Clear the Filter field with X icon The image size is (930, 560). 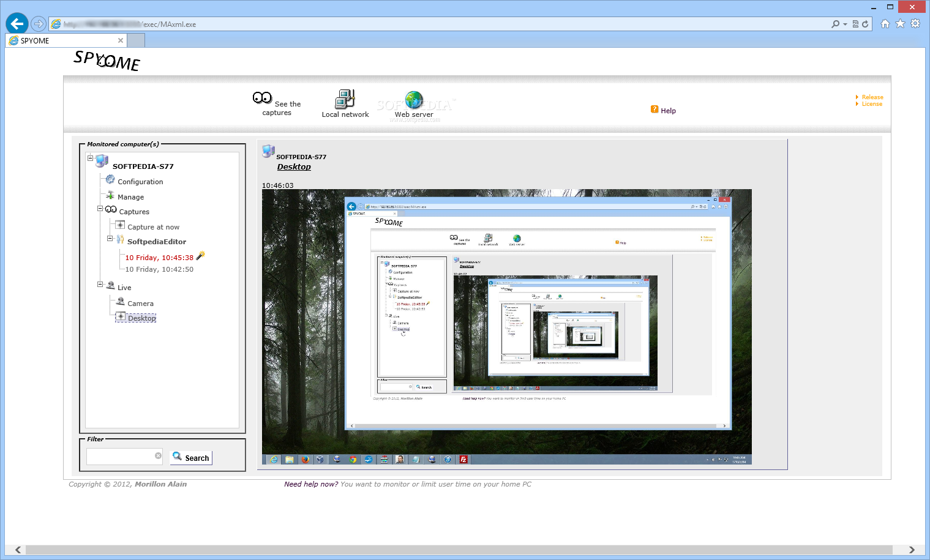(158, 455)
